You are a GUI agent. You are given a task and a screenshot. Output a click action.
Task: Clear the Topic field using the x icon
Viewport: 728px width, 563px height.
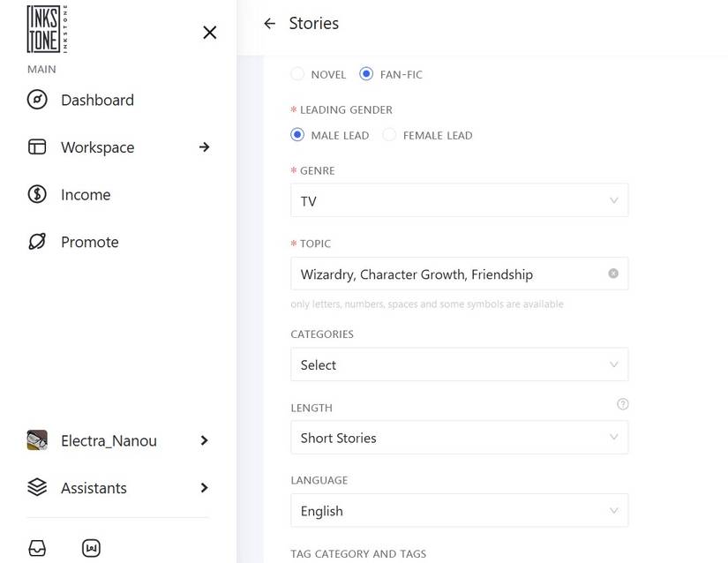(x=613, y=274)
